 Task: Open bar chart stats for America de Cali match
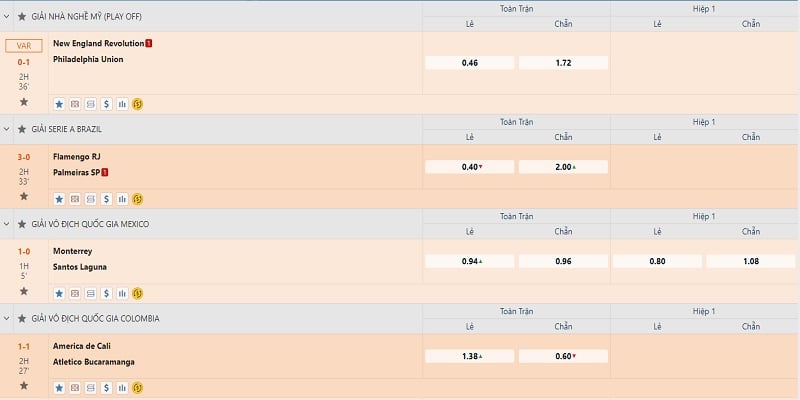(122, 388)
